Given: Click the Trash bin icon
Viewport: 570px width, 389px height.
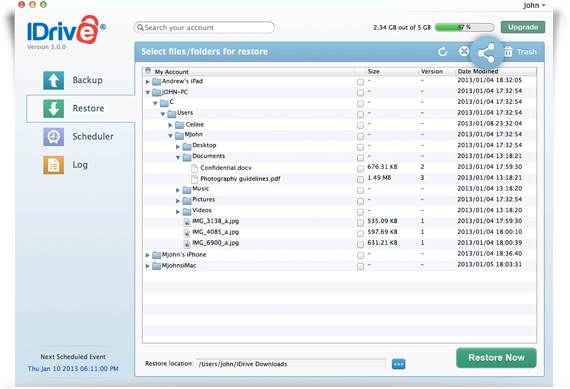Looking at the screenshot, I should pos(508,52).
